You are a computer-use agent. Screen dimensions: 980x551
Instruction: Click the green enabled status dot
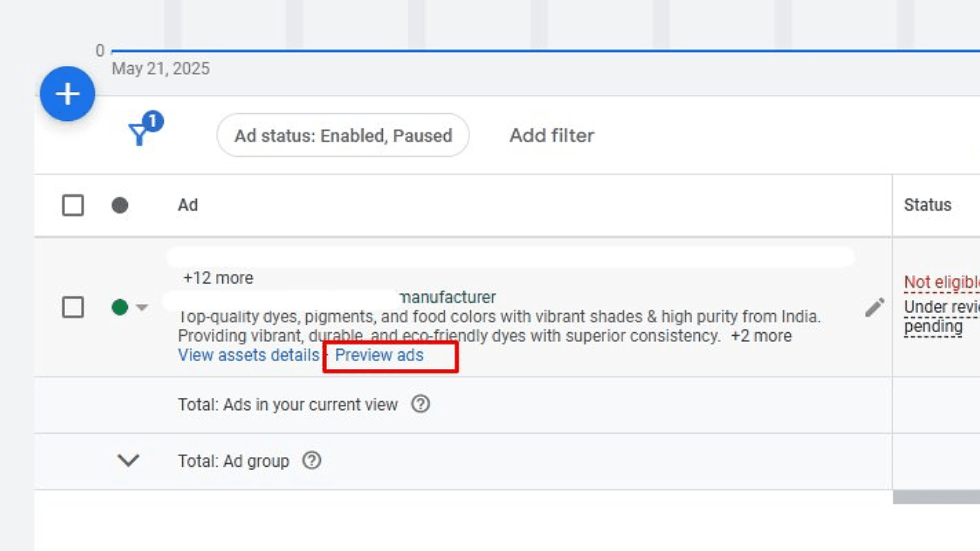(119, 308)
